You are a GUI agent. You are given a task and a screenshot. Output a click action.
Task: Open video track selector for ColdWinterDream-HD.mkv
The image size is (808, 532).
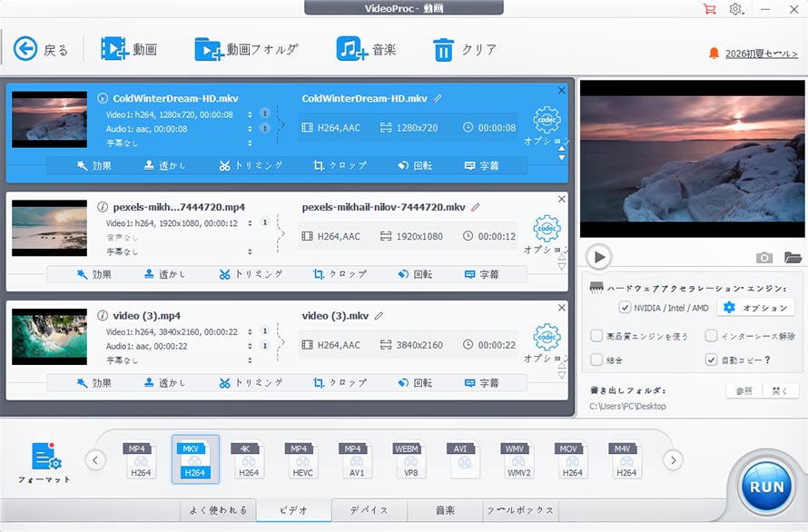250,114
